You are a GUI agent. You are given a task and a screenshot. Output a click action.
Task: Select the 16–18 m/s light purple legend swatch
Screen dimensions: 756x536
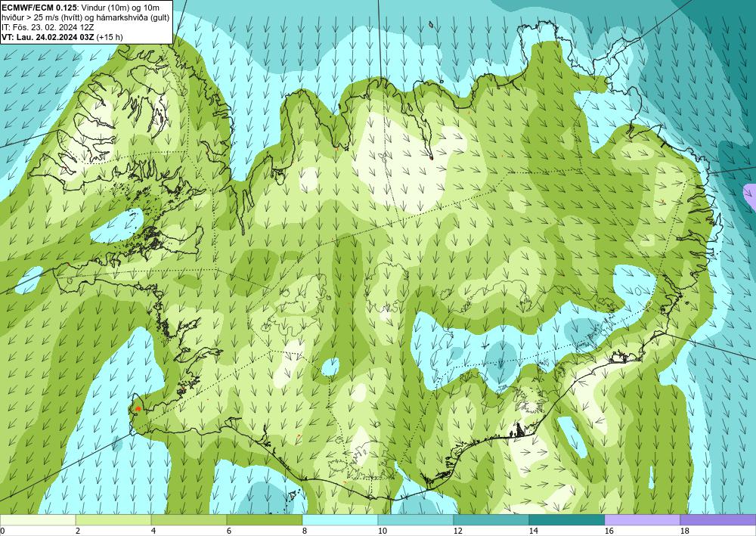pyautogui.click(x=642, y=519)
